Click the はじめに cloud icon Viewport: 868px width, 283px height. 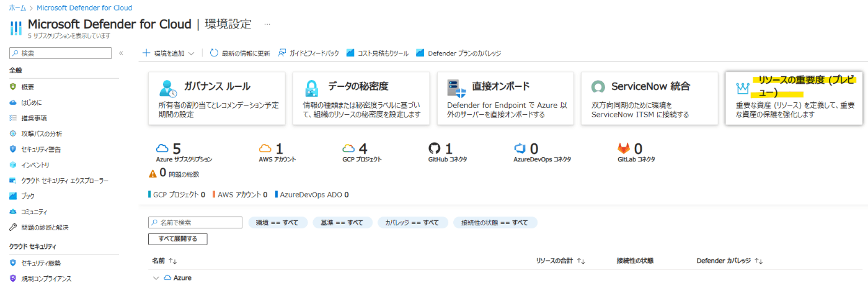pos(13,102)
